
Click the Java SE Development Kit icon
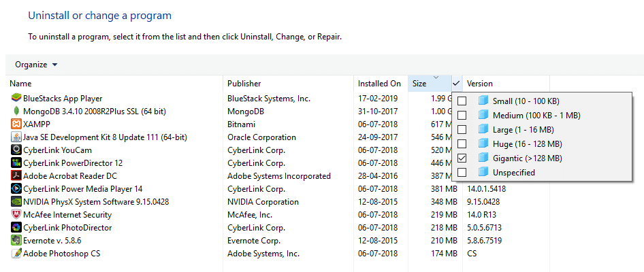click(16, 137)
